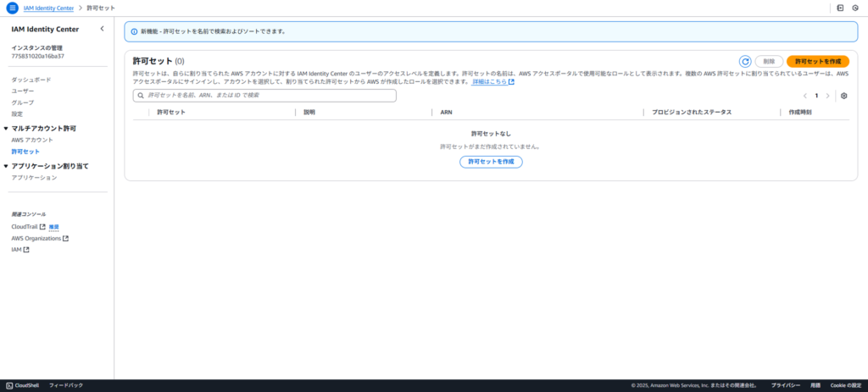Open ユーザー in sidebar
The width and height of the screenshot is (868, 392).
click(x=23, y=91)
